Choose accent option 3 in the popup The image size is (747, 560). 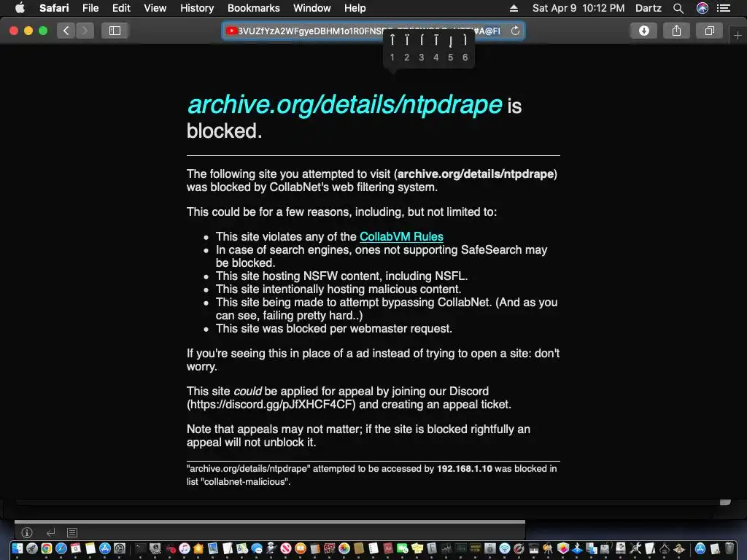421,48
